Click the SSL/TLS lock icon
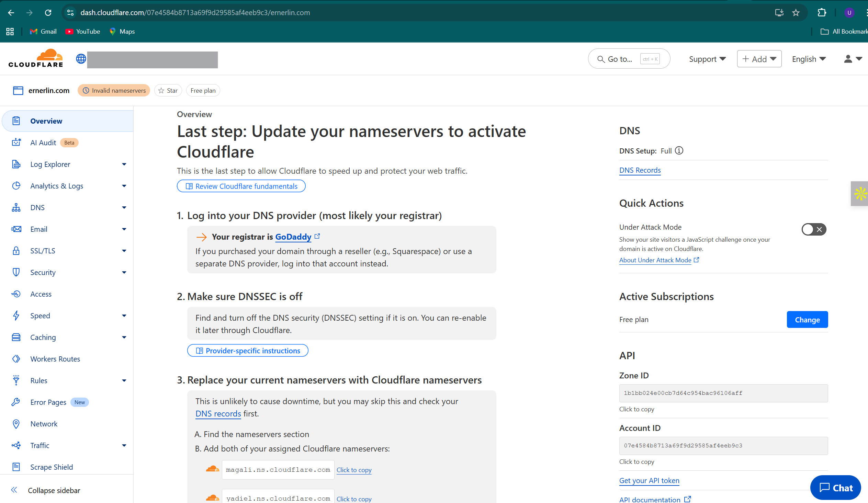The image size is (868, 503). coord(16,250)
